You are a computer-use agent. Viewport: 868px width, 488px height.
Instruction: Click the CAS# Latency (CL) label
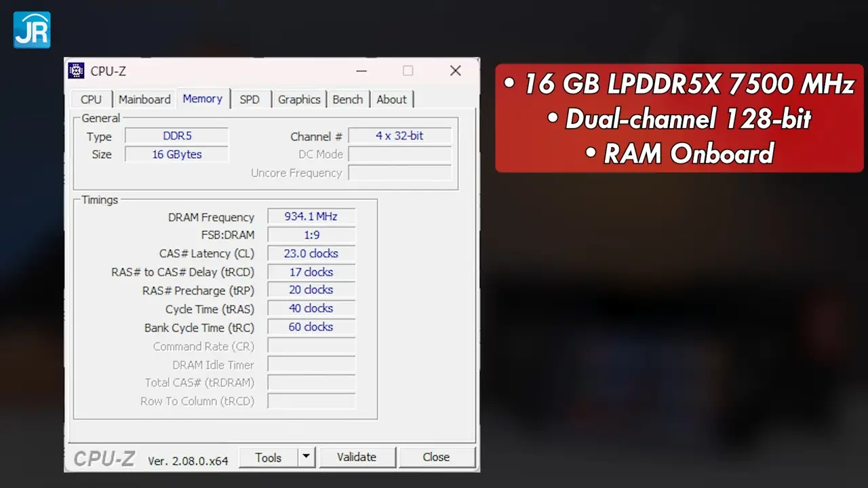tap(207, 253)
